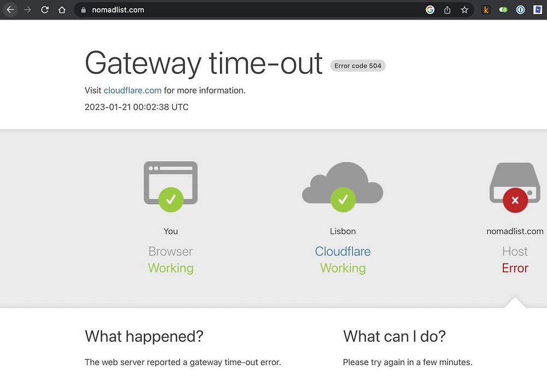Click the 'Lisbon' location label
547x392 pixels.
click(342, 231)
